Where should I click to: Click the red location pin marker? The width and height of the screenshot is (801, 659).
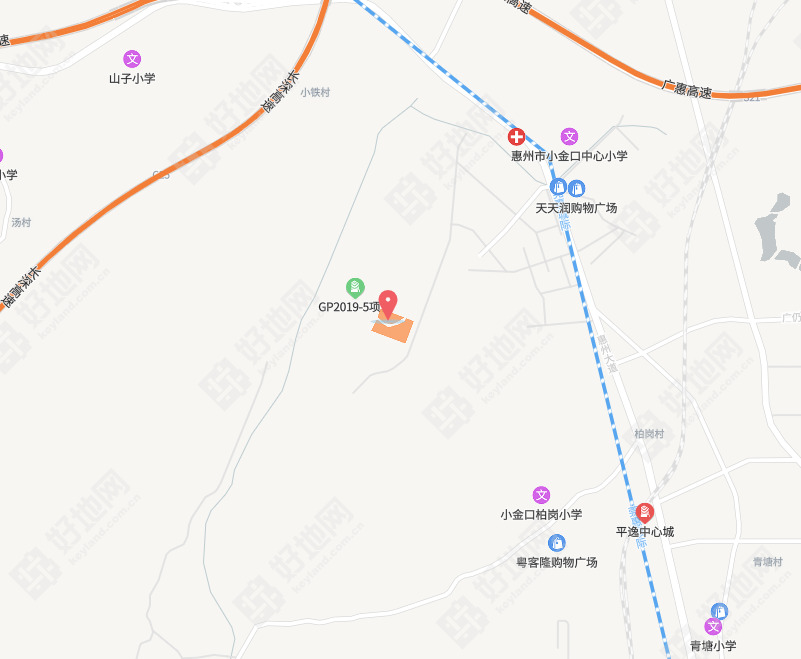click(x=388, y=305)
